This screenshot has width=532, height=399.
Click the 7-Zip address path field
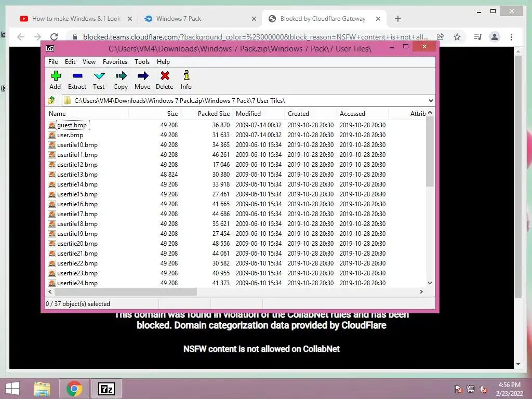click(x=248, y=101)
